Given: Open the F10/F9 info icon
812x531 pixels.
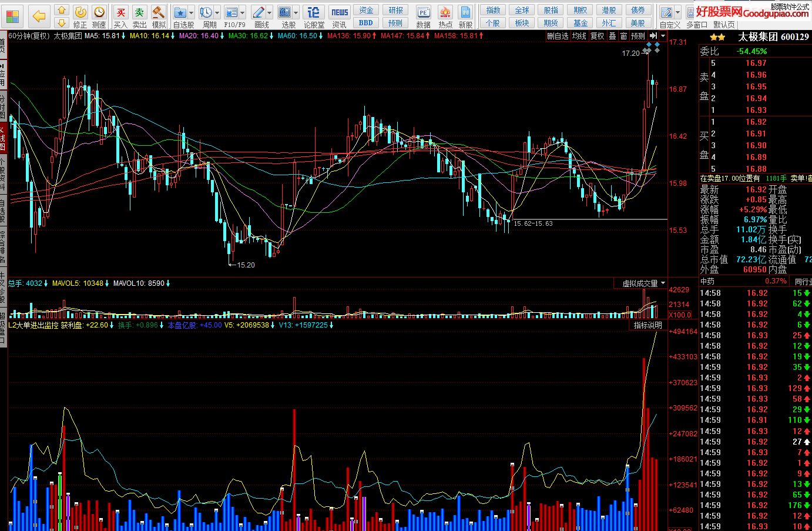Looking at the screenshot, I should [x=231, y=12].
